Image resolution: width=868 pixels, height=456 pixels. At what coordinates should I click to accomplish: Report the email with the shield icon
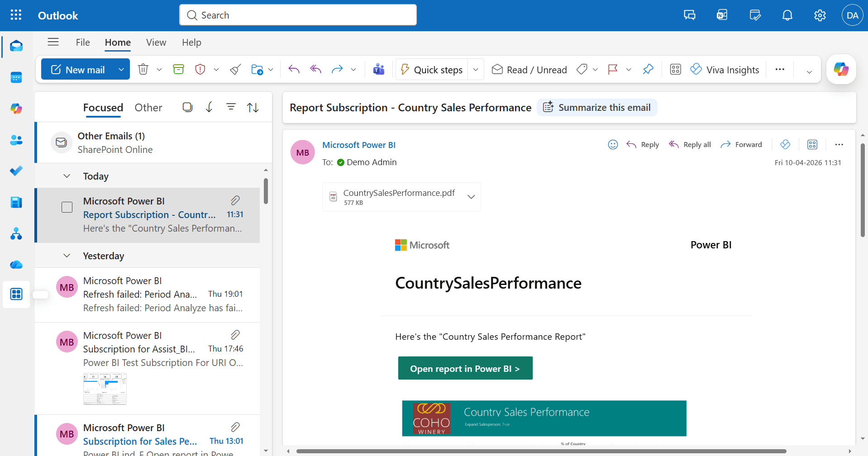200,69
